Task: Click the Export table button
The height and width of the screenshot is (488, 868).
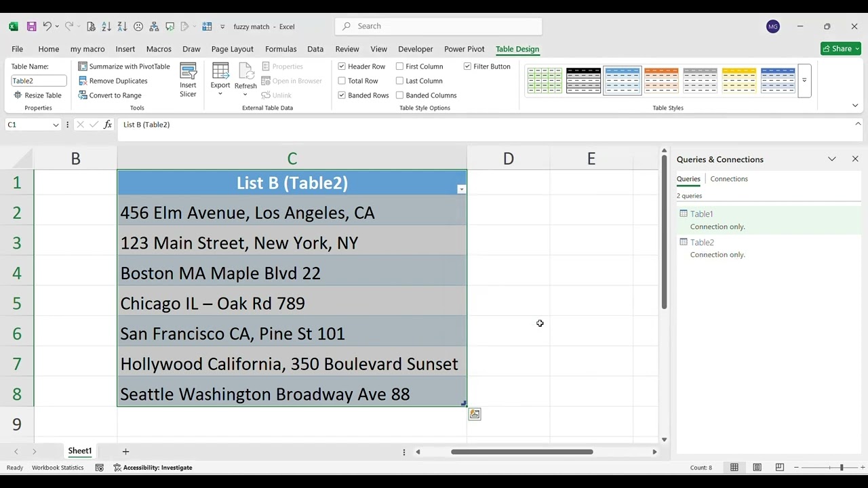Action: pyautogui.click(x=220, y=80)
